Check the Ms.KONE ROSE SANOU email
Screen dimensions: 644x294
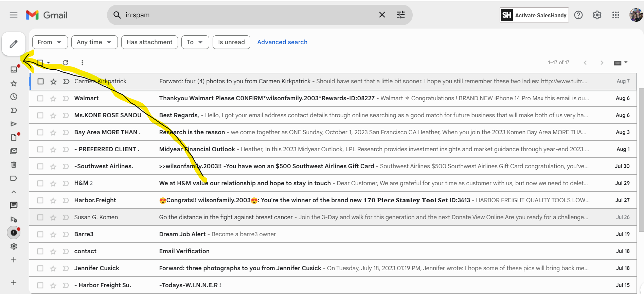point(40,115)
